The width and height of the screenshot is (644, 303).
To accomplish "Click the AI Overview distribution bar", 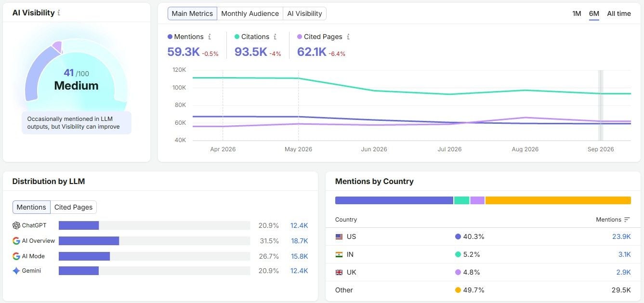I will pyautogui.click(x=89, y=241).
